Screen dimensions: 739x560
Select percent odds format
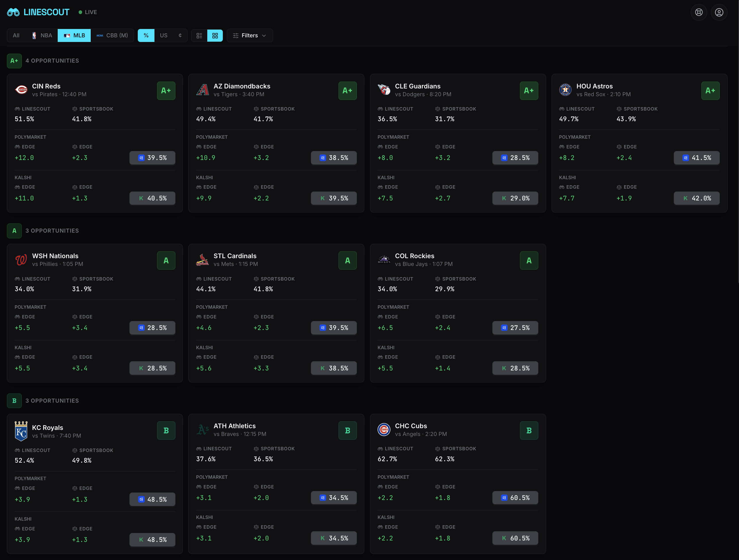[146, 35]
